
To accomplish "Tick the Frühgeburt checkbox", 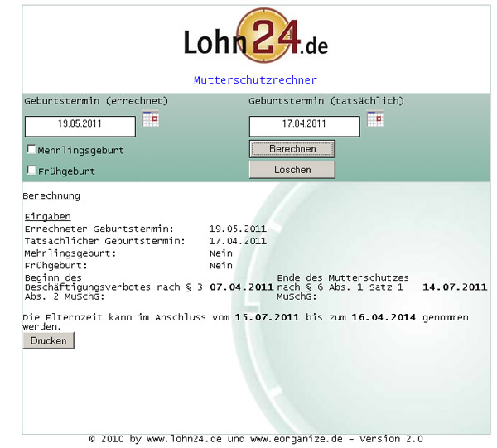I will [x=31, y=171].
